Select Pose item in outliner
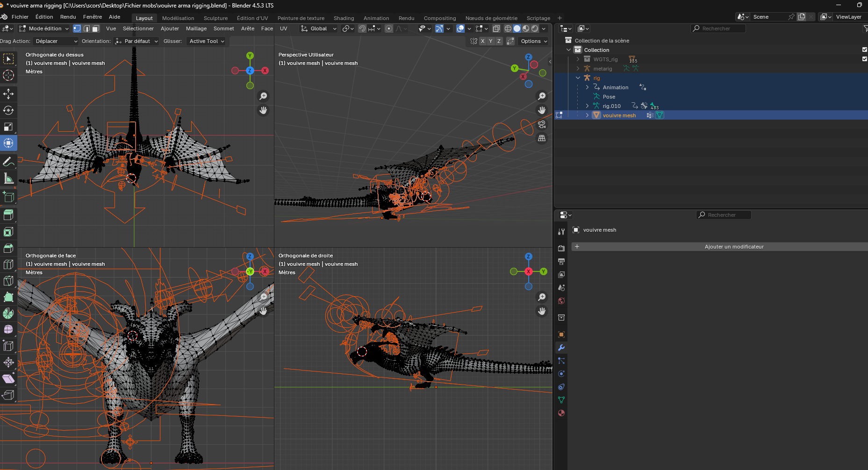Image resolution: width=868 pixels, height=470 pixels. 609,97
